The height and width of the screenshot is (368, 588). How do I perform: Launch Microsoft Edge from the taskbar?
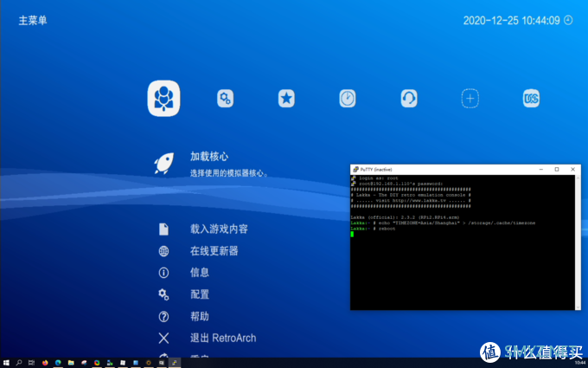click(58, 363)
